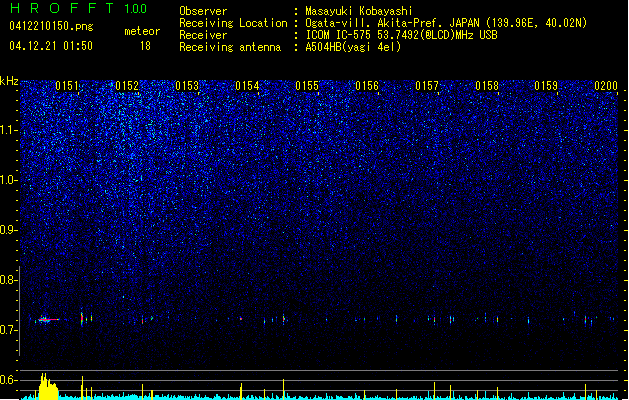629x400 pixels.
Task: Click the Receiving Location value text
Action: pyautogui.click(x=446, y=23)
